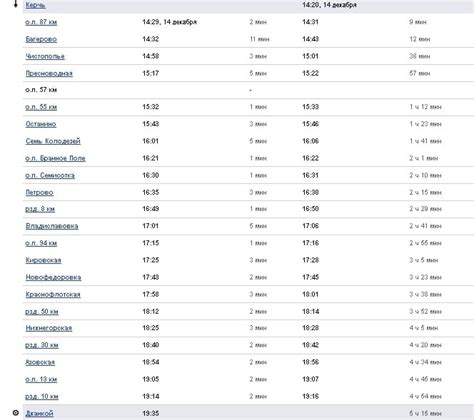Open the Пресноводная station link
474x420 pixels.
tap(49, 73)
